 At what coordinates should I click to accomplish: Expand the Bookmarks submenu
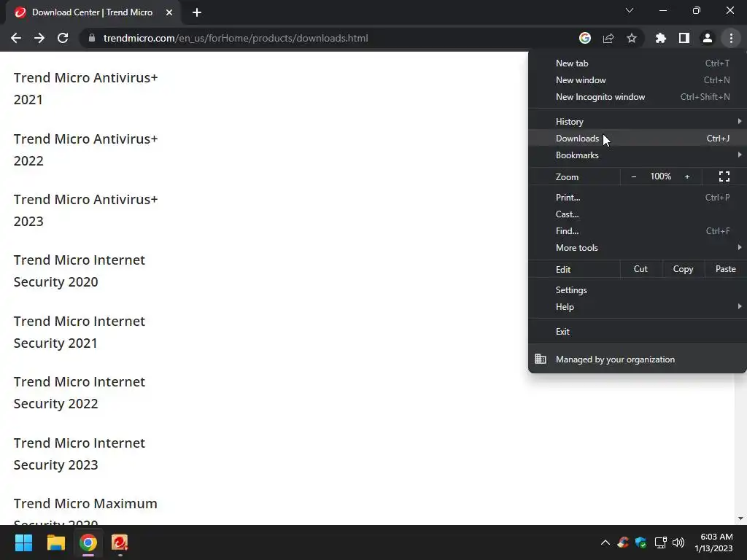pos(638,155)
